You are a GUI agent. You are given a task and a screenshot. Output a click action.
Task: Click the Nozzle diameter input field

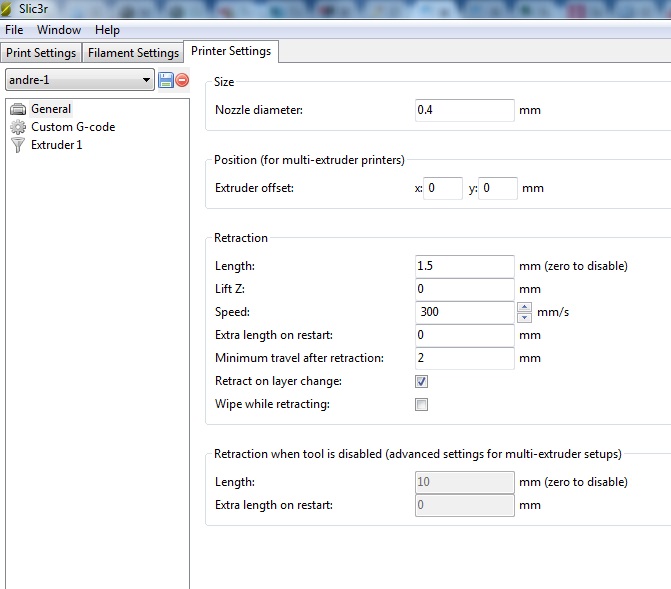[x=464, y=110]
